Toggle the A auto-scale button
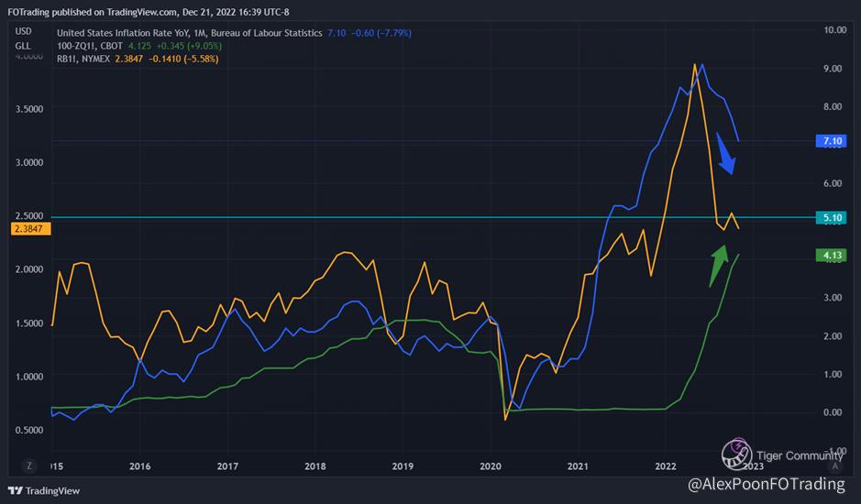Viewport: 861px width, 504px height. (x=837, y=466)
